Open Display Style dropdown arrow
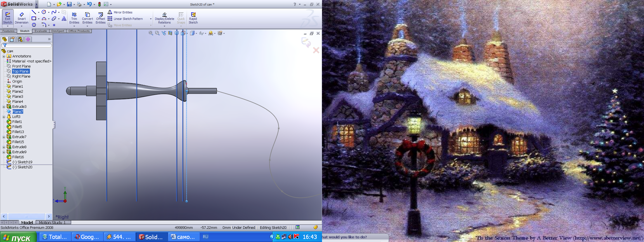Viewport: 644px width, 242px height. point(196,33)
